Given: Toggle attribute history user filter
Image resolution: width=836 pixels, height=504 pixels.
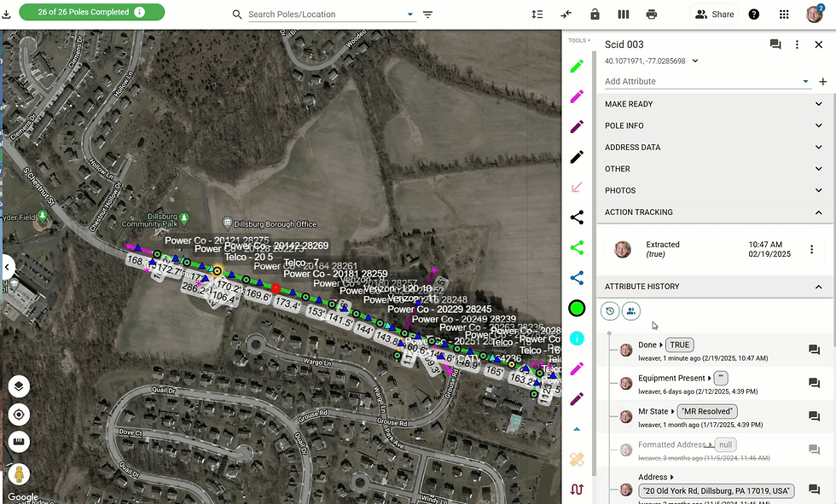Looking at the screenshot, I should [631, 311].
